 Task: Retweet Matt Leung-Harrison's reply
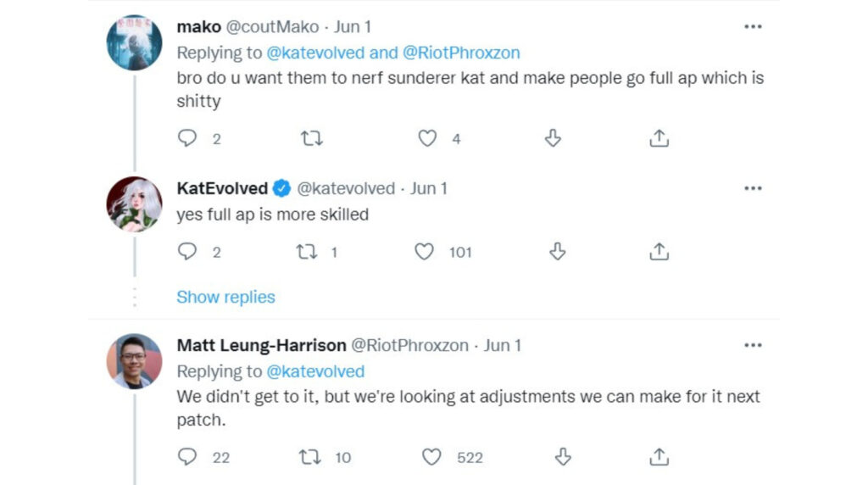pyautogui.click(x=312, y=457)
